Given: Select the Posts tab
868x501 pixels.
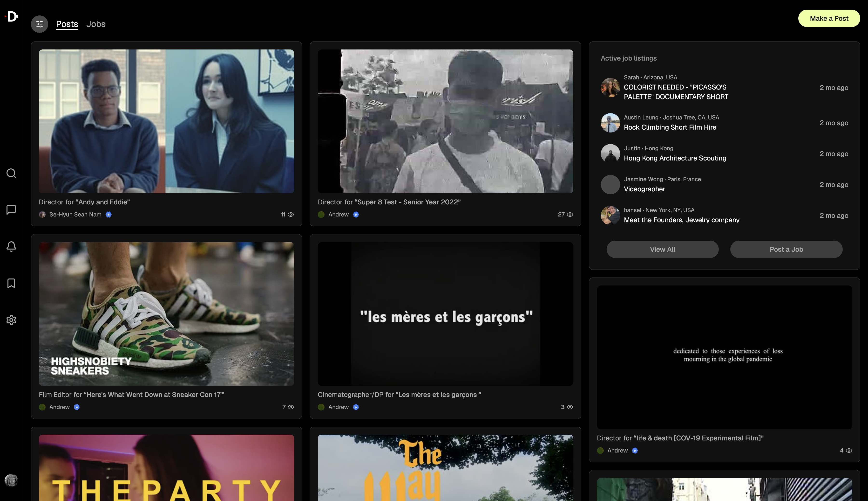Looking at the screenshot, I should click(x=67, y=24).
